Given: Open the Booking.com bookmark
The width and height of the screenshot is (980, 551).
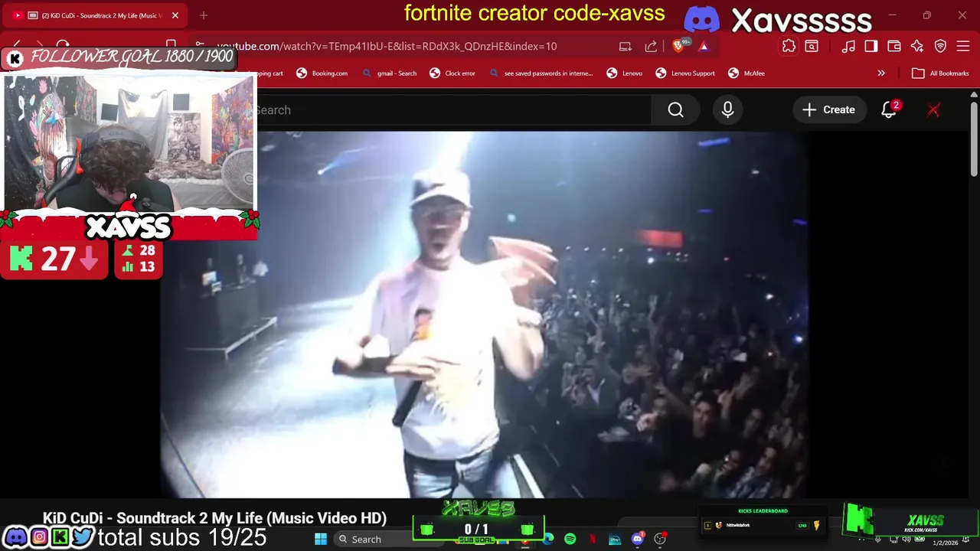Looking at the screenshot, I should coord(322,73).
